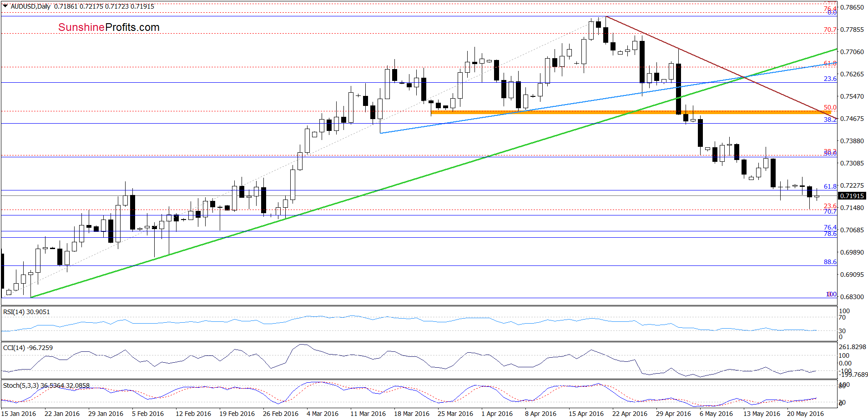868x420 pixels.
Task: Click the 0.70685 price axis label
Action: tap(852, 230)
